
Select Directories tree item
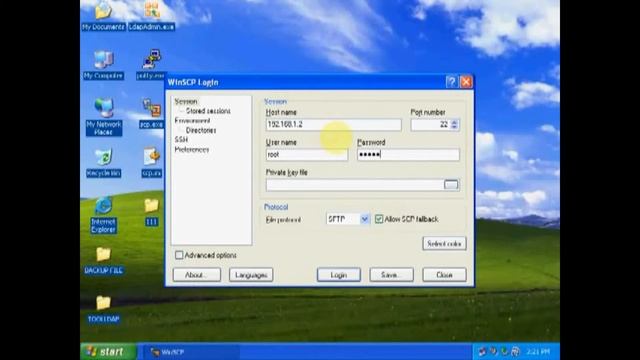[201, 130]
